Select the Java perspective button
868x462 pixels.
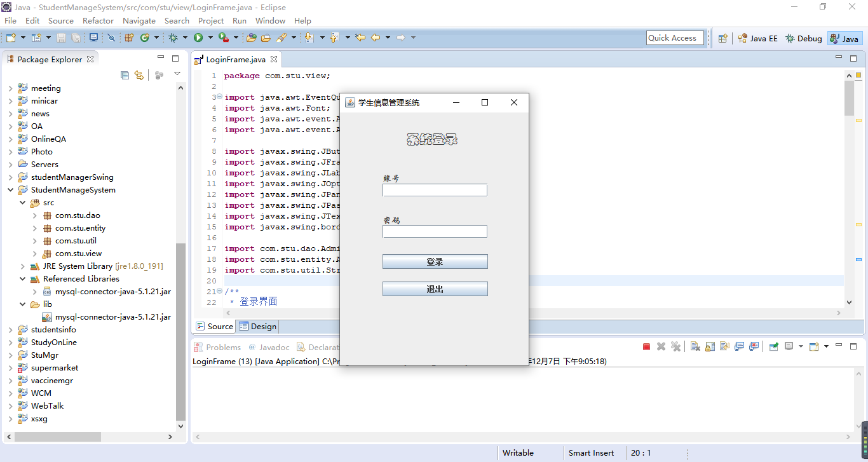click(x=845, y=38)
